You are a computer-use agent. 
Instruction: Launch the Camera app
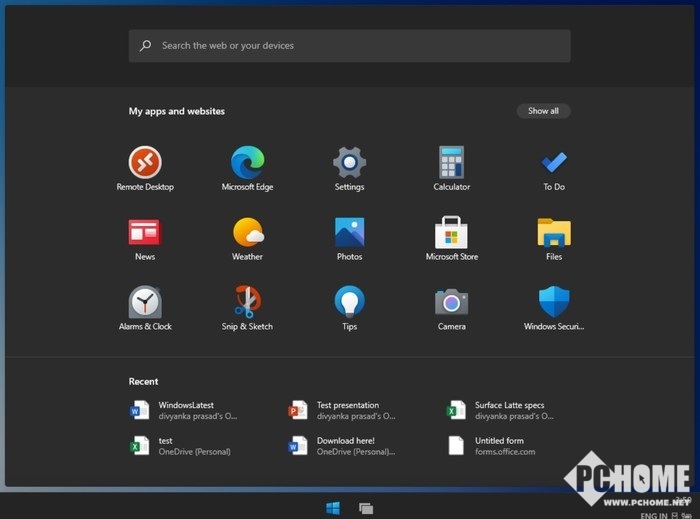[451, 303]
